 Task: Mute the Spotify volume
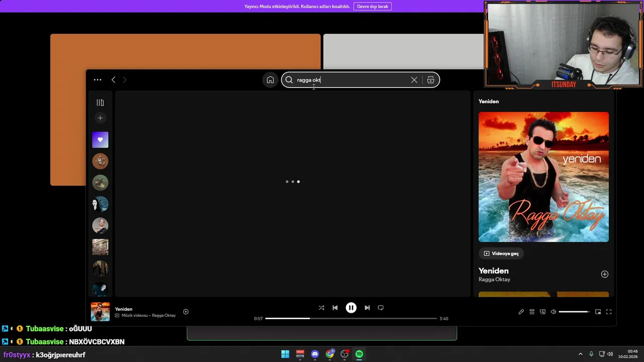pyautogui.click(x=553, y=312)
